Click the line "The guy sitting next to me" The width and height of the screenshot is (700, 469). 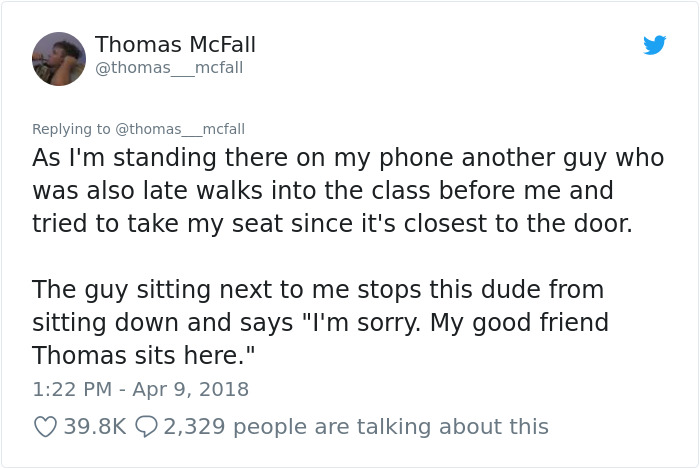point(317,290)
